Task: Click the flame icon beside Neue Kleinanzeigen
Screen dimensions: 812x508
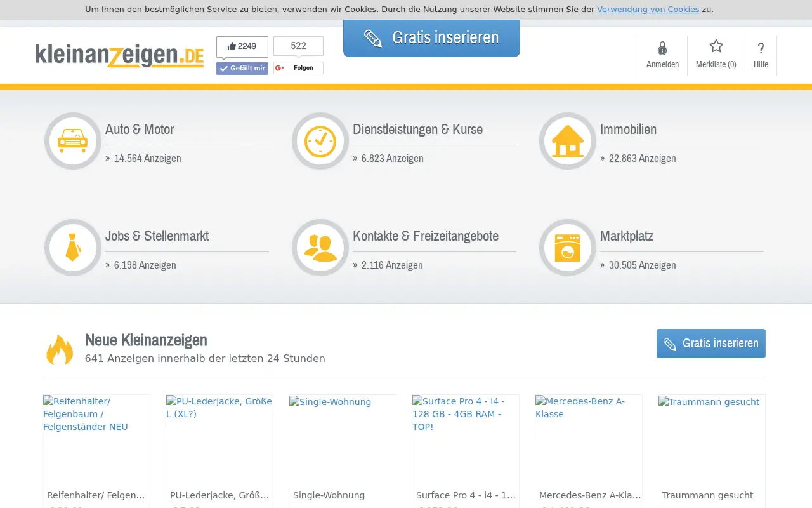Action: click(x=60, y=350)
